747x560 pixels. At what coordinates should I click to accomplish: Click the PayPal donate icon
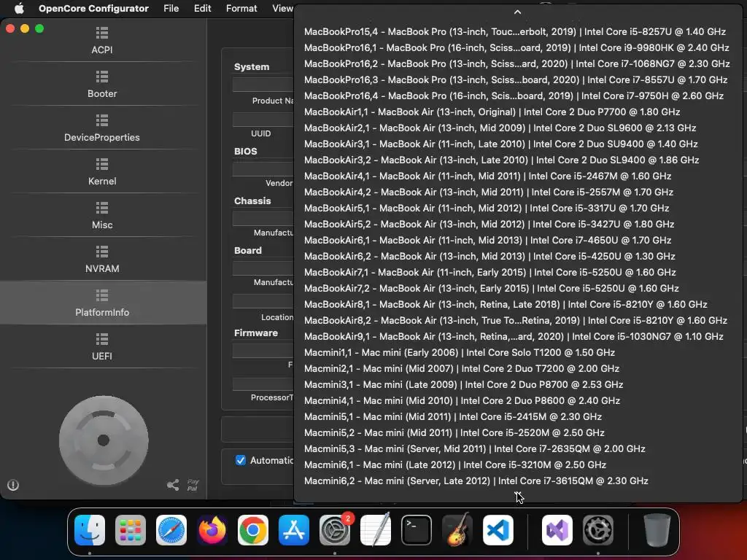click(193, 485)
